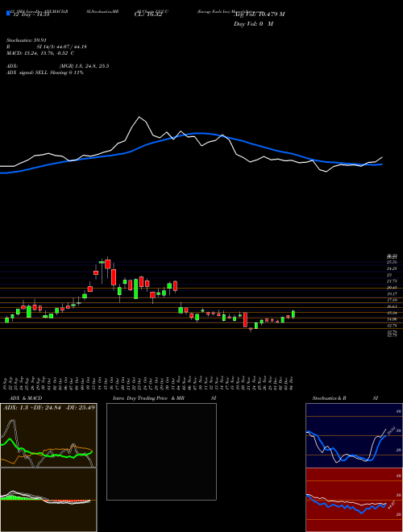Click the 19.17 price axis label

click(393, 294)
